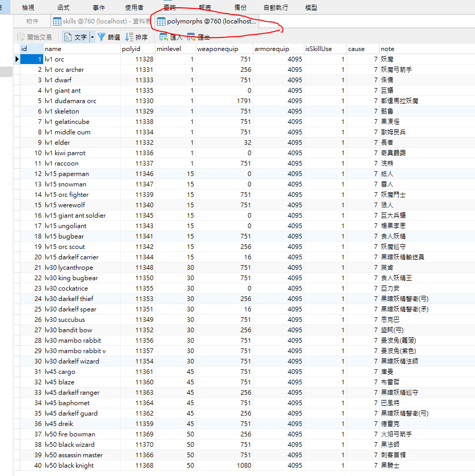
Task: Click the note '黑暗妖精輸送員' cell
Action: pos(427,257)
